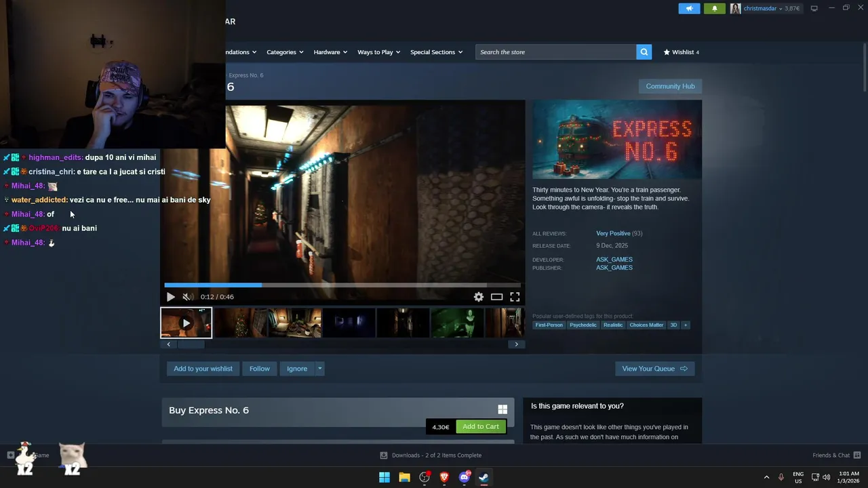This screenshot has height=488, width=868.
Task: Open the Community Hub
Action: [670, 86]
